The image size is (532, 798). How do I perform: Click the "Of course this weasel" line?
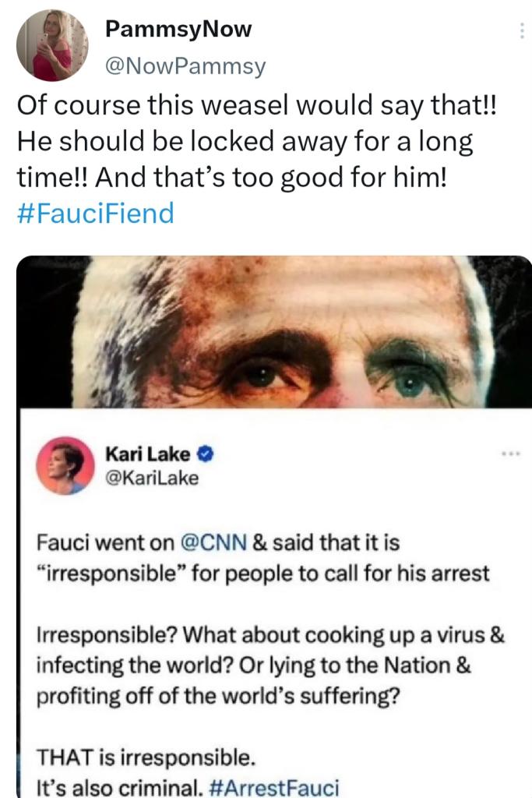click(255, 105)
